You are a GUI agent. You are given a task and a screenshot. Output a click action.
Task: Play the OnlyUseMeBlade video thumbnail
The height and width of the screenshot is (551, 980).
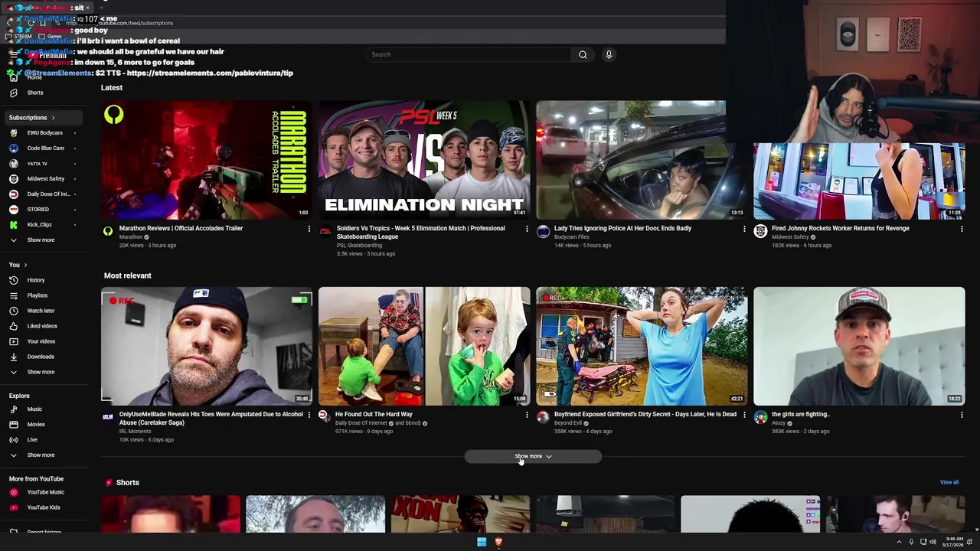207,346
